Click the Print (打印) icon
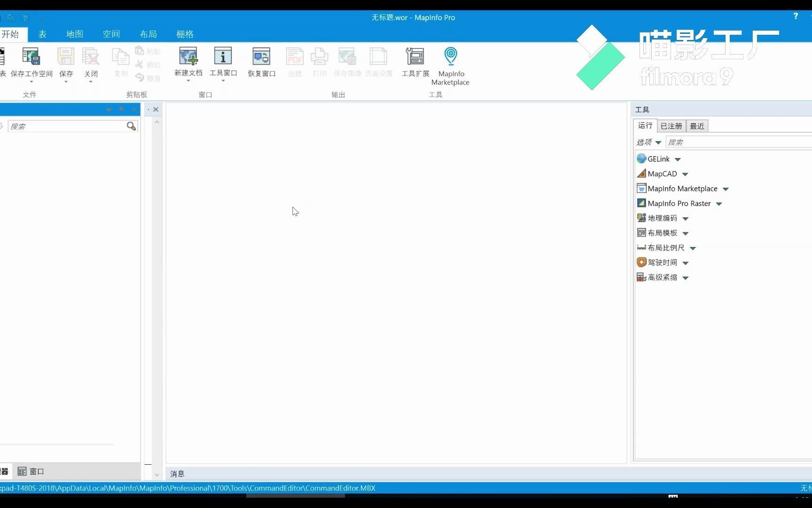The image size is (812, 508). point(320,57)
